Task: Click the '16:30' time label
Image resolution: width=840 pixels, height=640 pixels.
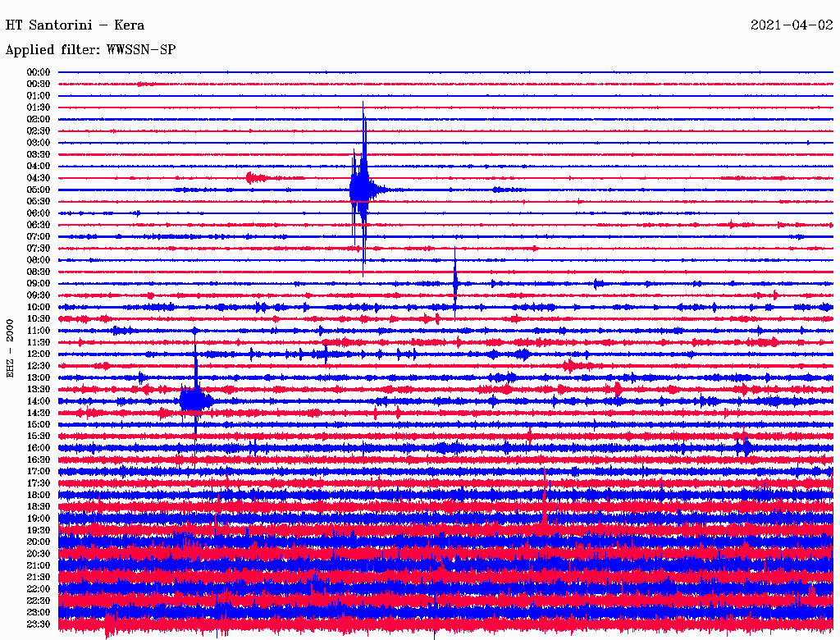Action: [x=38, y=460]
